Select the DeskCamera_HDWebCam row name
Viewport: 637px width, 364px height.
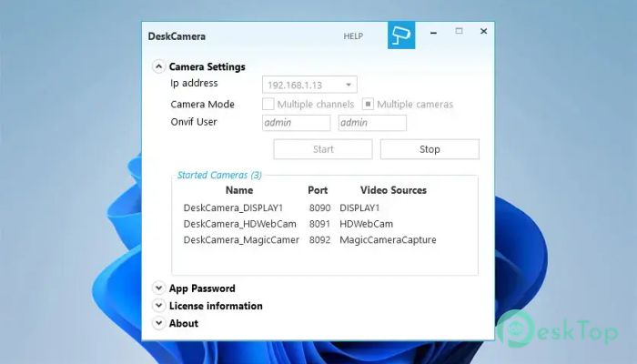click(x=239, y=224)
